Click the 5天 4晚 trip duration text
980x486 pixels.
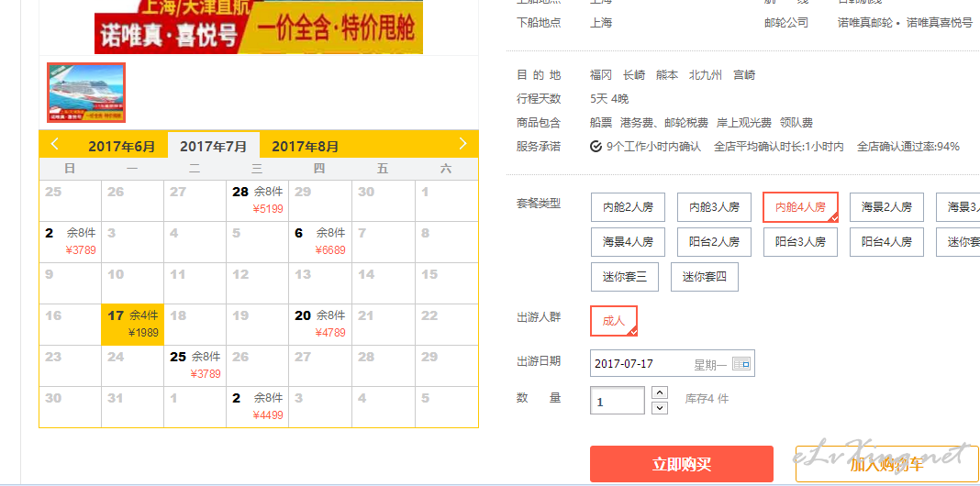(609, 99)
